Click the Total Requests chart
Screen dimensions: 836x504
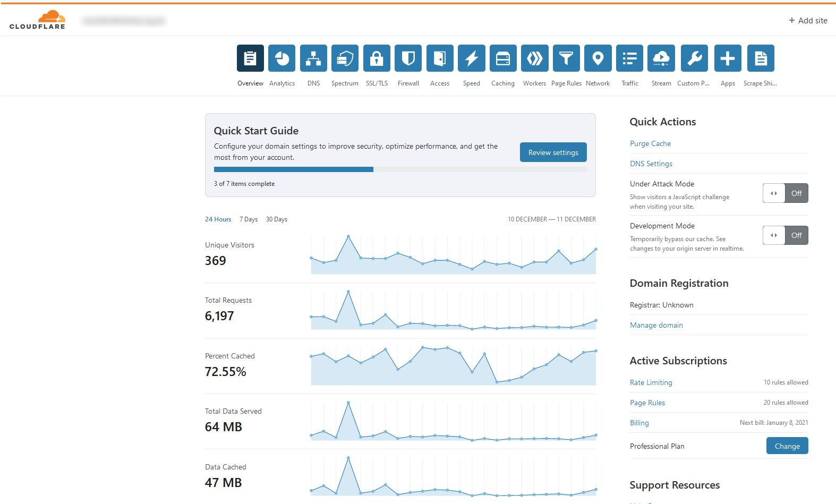(454, 310)
